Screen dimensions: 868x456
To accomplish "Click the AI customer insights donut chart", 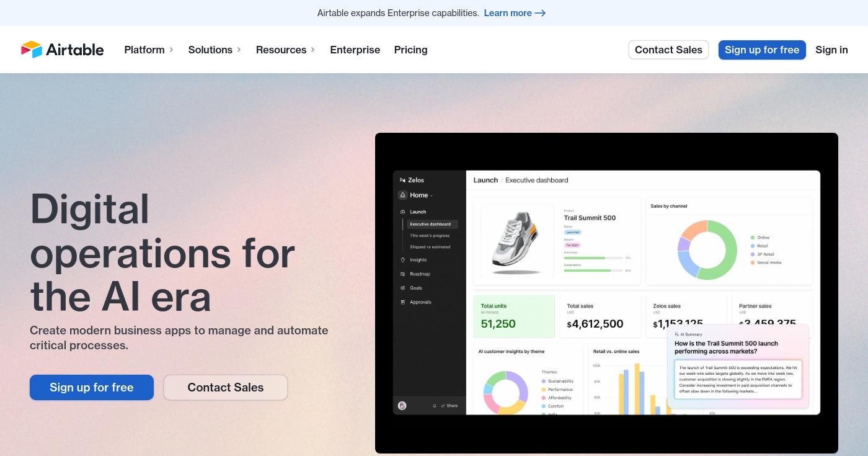I will click(x=505, y=393).
